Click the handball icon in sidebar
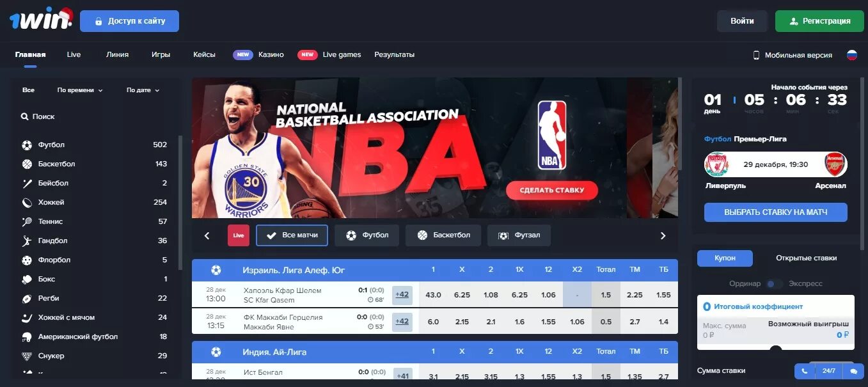 (27, 241)
